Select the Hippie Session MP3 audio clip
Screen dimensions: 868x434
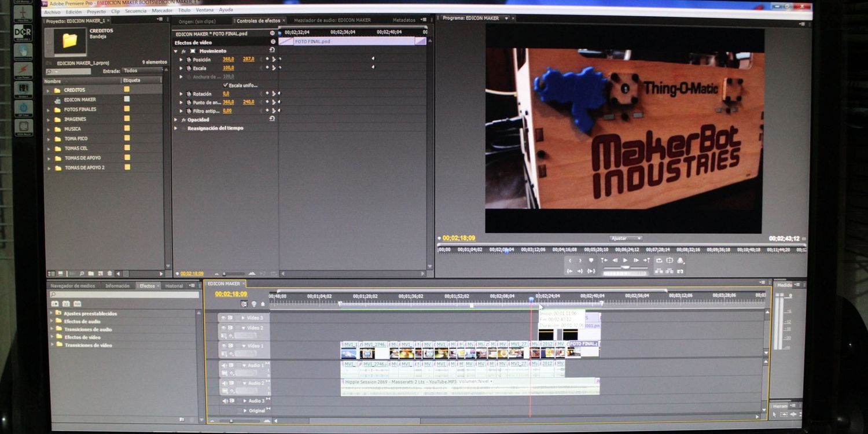pos(470,387)
